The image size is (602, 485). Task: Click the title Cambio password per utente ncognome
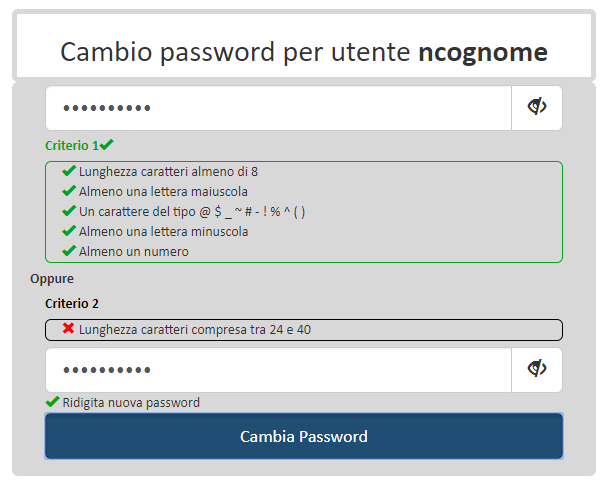304,52
